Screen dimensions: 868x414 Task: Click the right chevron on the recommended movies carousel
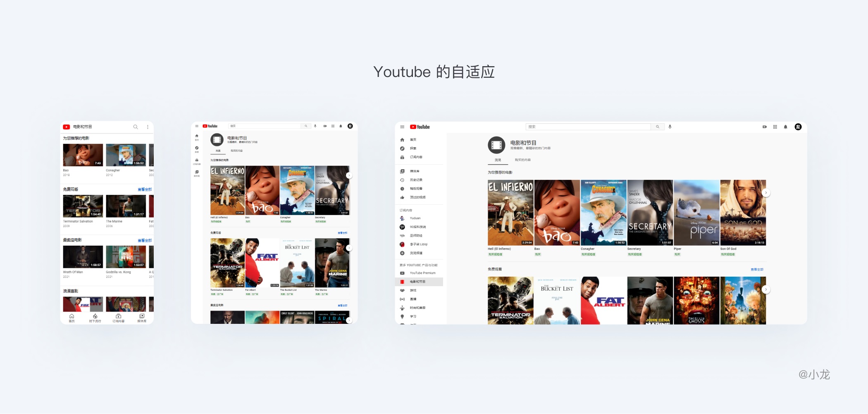click(766, 192)
